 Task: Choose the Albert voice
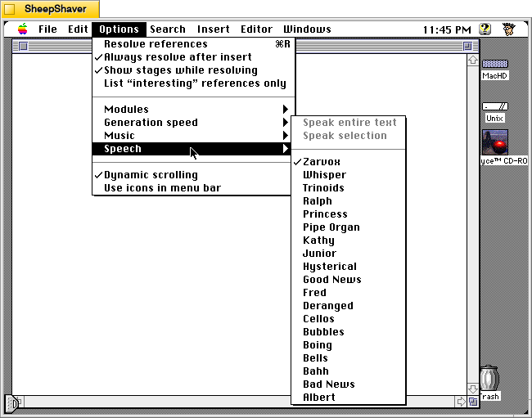[x=349, y=398]
